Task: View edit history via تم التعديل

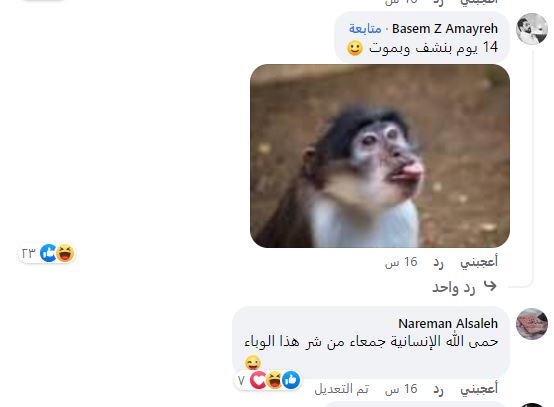Action: click(x=342, y=389)
